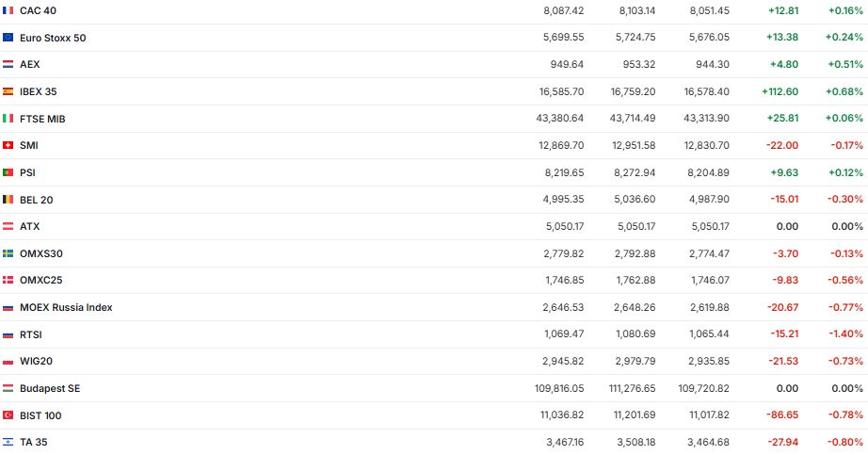Click the Netherlands flag icon beside AEX
868x455 pixels.
coord(8,64)
